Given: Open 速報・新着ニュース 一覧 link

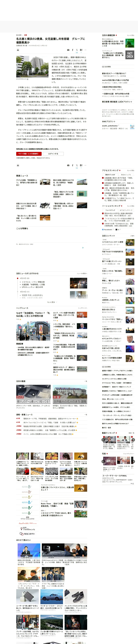Looking at the screenshot, I should (86, 415).
